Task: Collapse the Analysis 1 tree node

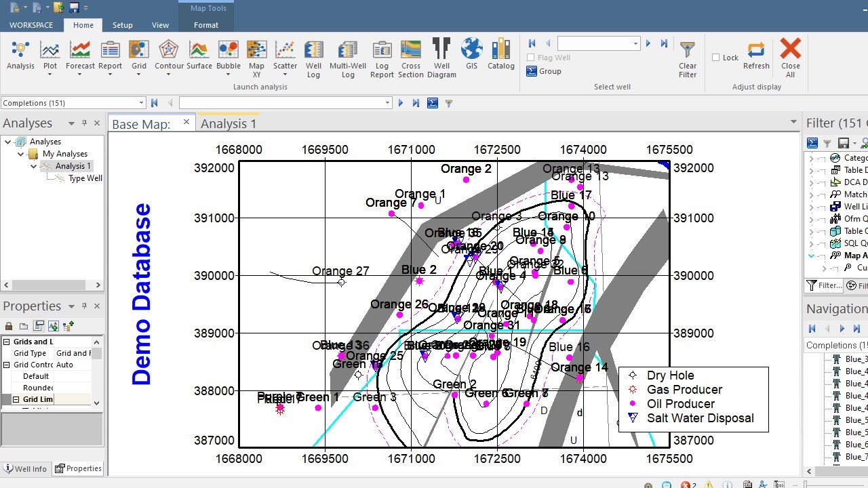Action: pos(34,166)
